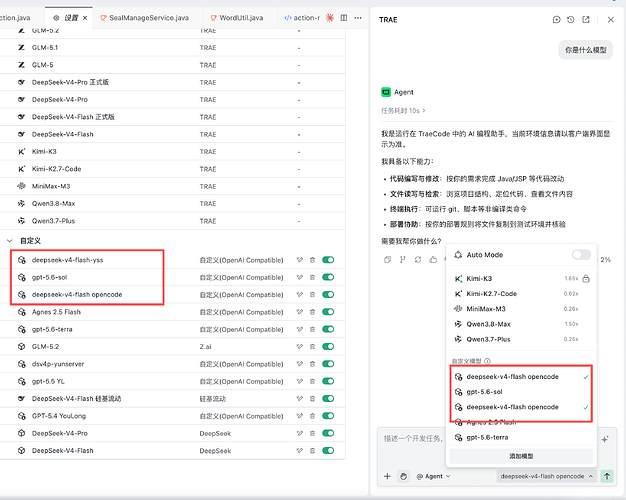
Task: Copy the Agent response message
Action: click(x=387, y=260)
